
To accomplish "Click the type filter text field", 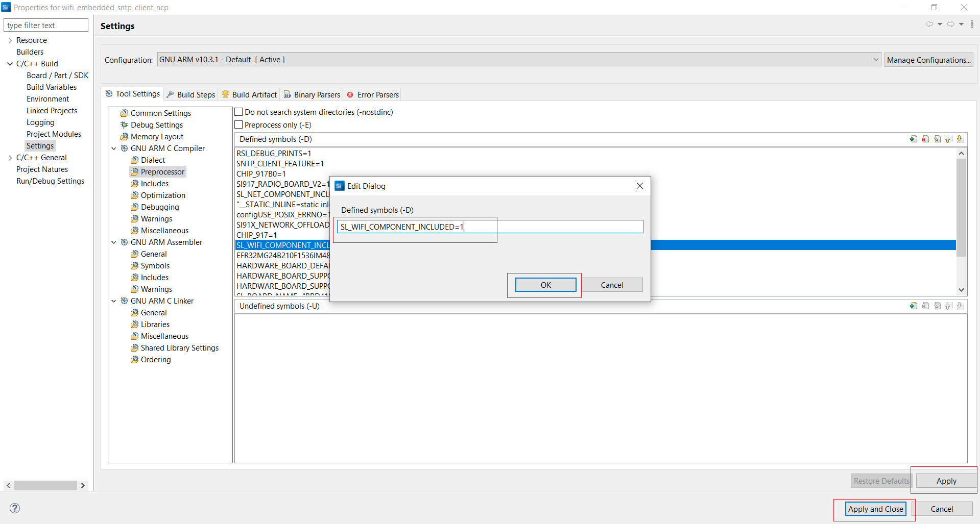I will pos(46,24).
